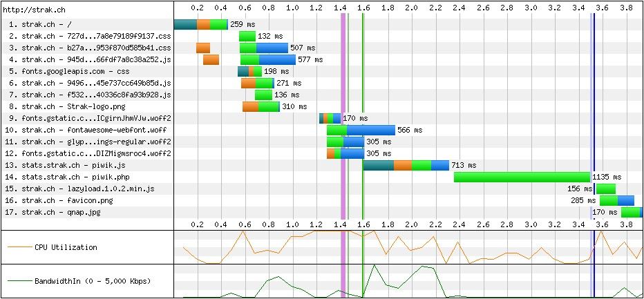Click the piwik.js 713 ms waterfall bar

coord(406,165)
